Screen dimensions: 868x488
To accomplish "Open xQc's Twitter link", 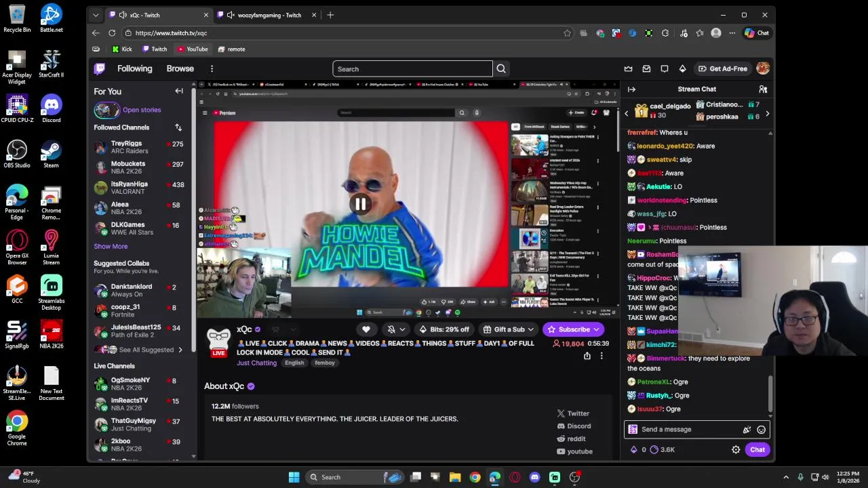I will (573, 413).
